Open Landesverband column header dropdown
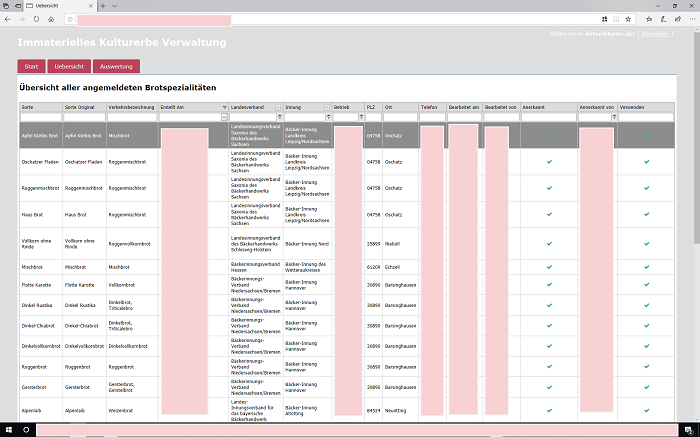700x437 pixels. tap(278, 107)
